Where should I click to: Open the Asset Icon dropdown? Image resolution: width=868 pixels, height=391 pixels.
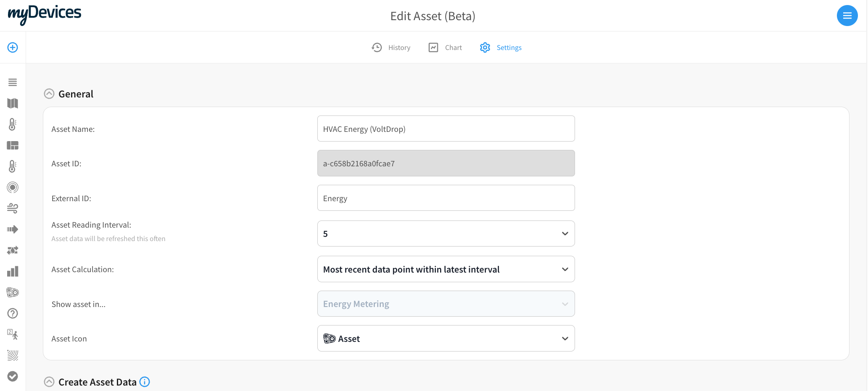click(x=446, y=339)
